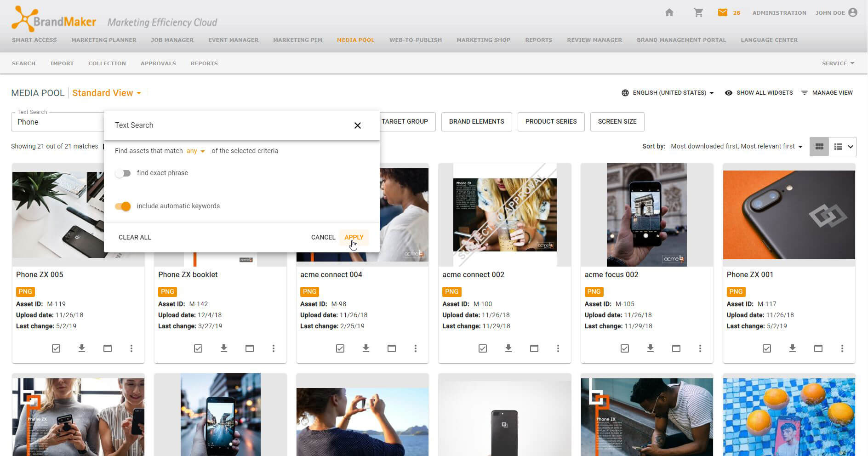Select the Phone ZX 001 asset checkbox
Screen dimensions: 868x456
click(x=767, y=348)
